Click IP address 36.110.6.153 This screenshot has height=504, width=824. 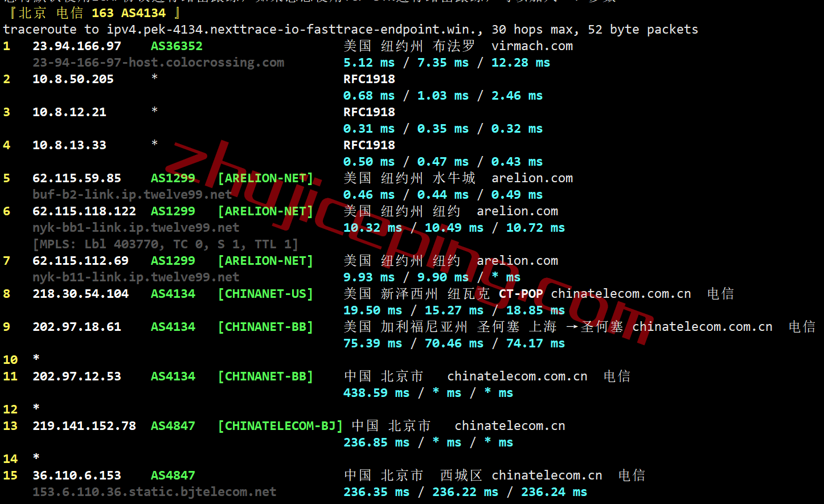(x=77, y=476)
